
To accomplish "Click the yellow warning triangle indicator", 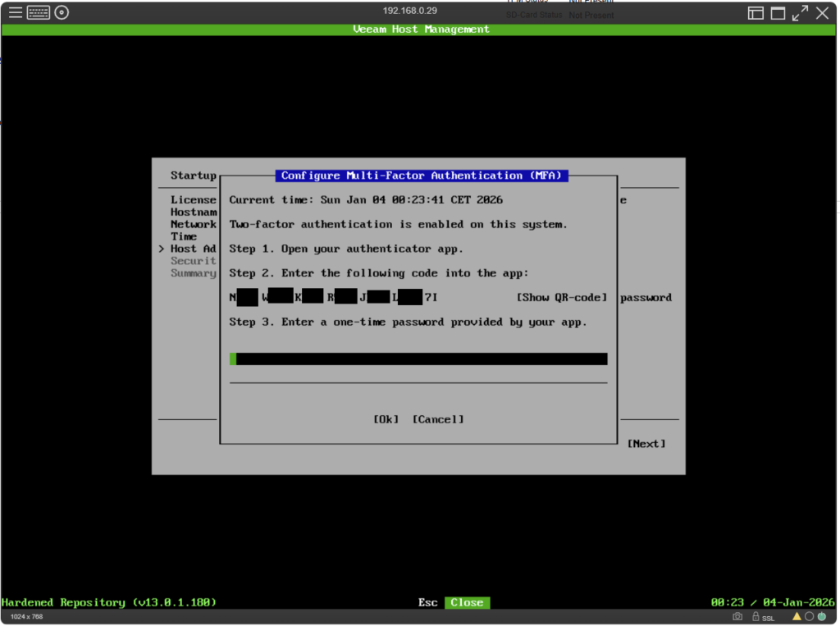I will [796, 616].
